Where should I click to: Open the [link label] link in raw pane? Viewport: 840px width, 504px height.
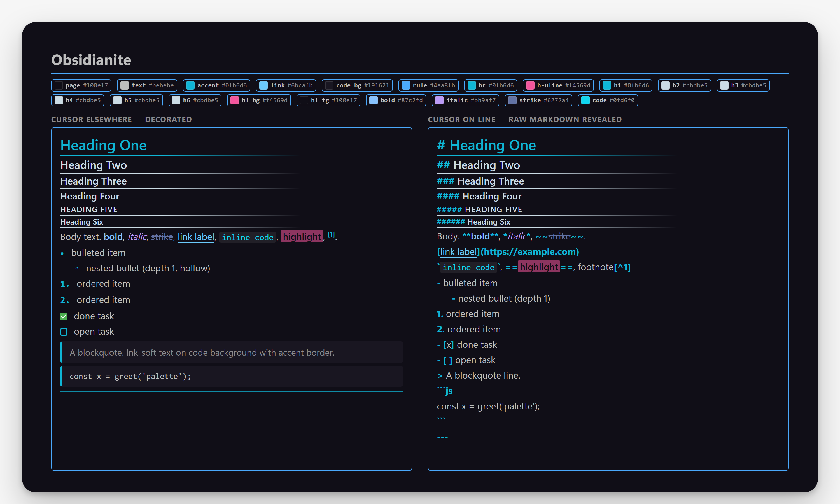coord(458,252)
